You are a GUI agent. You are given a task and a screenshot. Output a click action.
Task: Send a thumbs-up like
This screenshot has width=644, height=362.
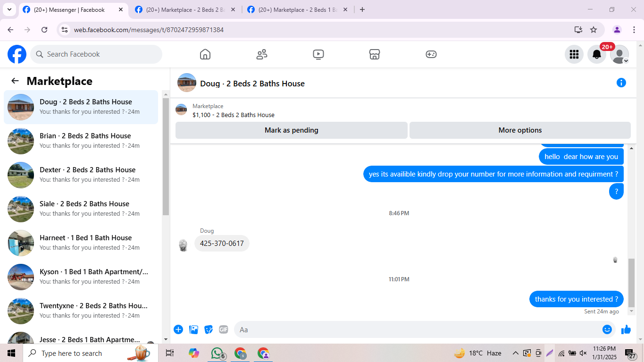click(626, 329)
